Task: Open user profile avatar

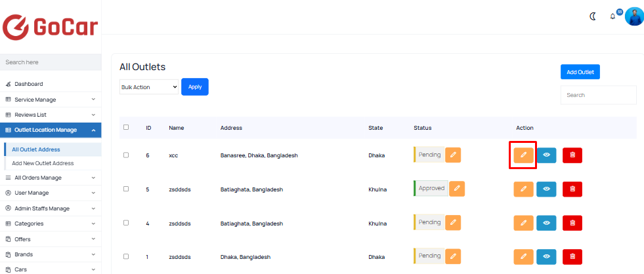Action: (635, 17)
